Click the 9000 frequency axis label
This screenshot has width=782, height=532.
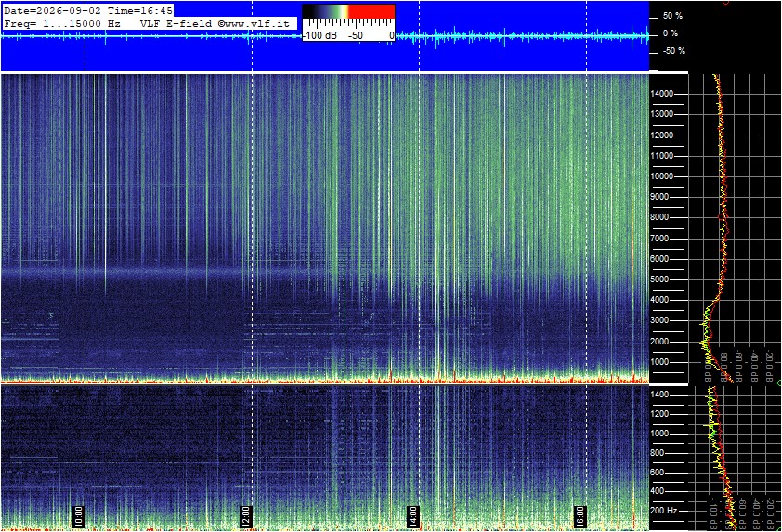pyautogui.click(x=659, y=197)
